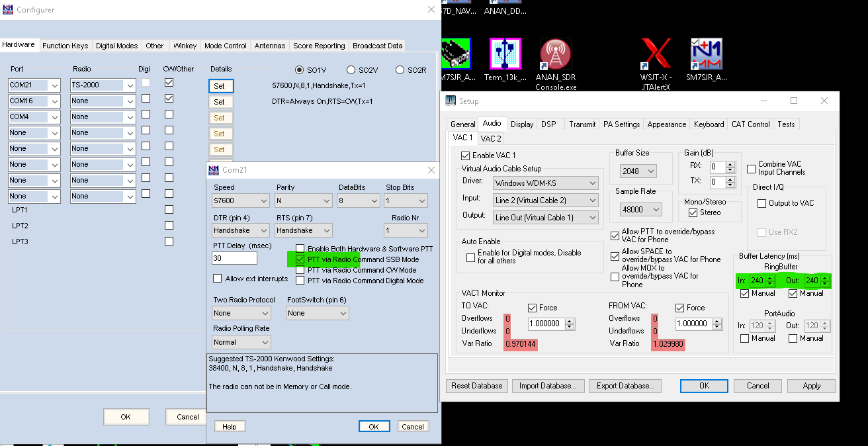Screen dimensions: 868x446
Task: Open the COM21 port dropdown
Action: click(x=54, y=85)
